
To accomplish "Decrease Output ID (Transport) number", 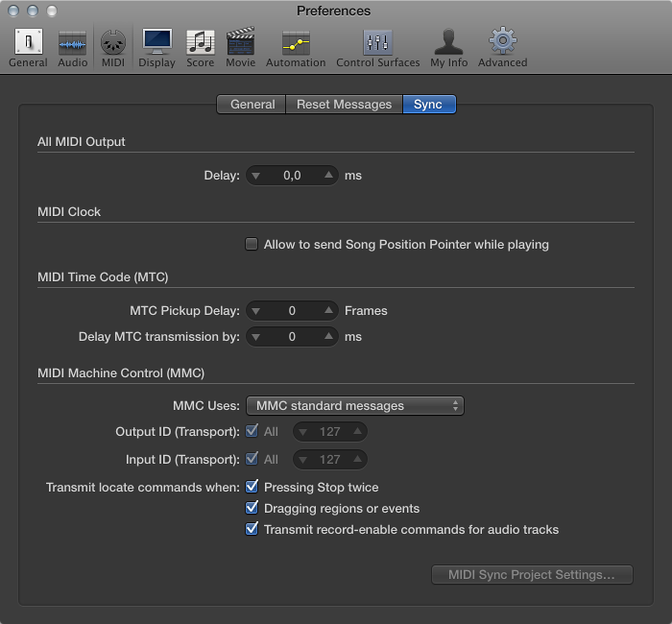I will [x=303, y=432].
